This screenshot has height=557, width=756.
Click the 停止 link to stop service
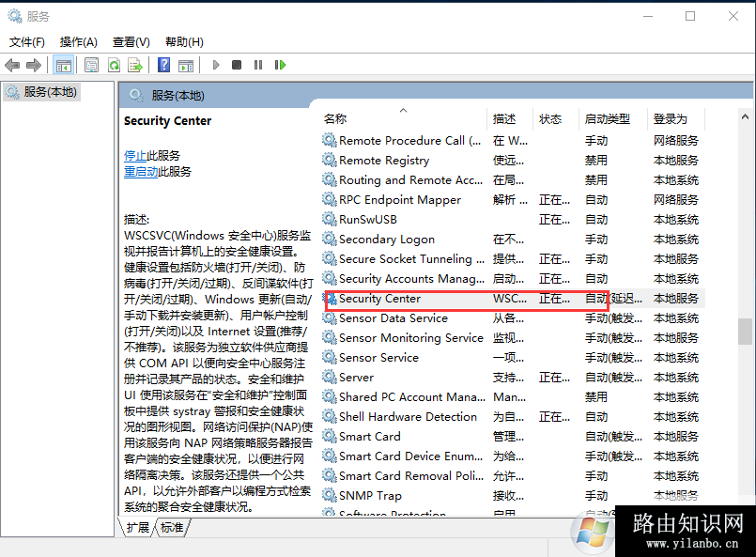tap(135, 155)
